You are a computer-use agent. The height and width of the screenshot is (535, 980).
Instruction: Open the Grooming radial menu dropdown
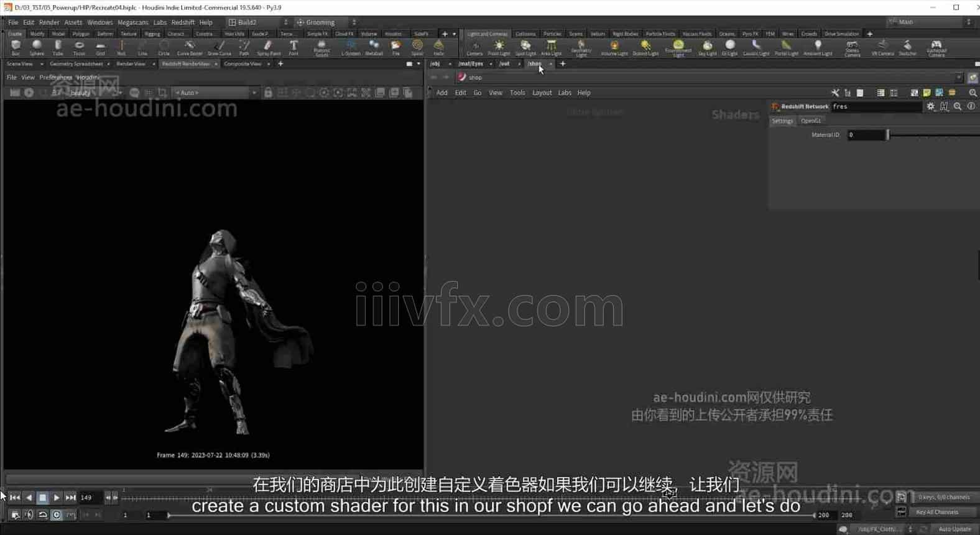[326, 22]
